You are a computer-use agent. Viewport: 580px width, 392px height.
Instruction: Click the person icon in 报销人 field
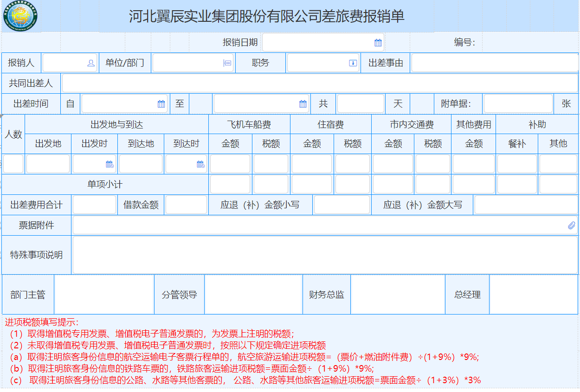coord(91,63)
